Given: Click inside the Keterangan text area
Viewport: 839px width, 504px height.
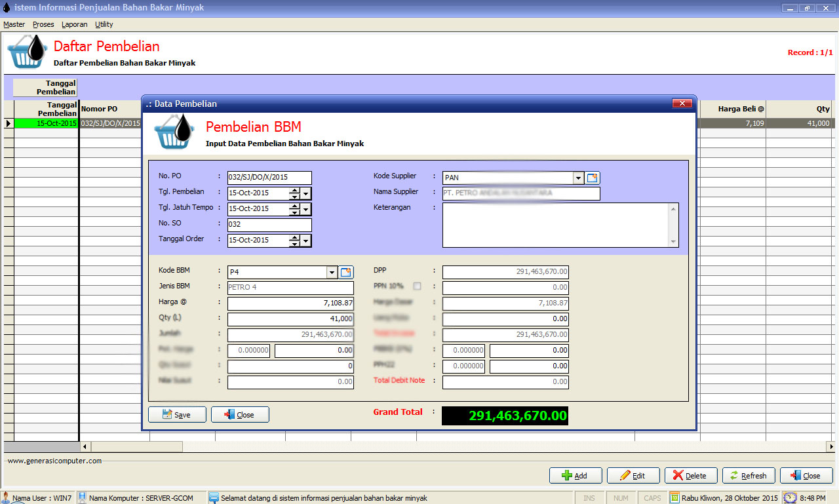Looking at the screenshot, I should 555,225.
